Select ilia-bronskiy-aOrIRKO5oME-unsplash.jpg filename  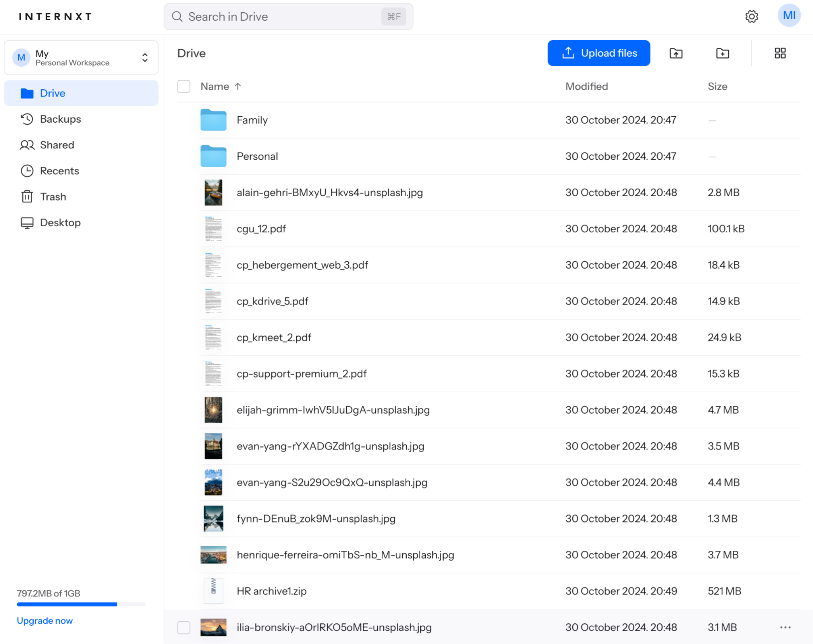coord(334,627)
